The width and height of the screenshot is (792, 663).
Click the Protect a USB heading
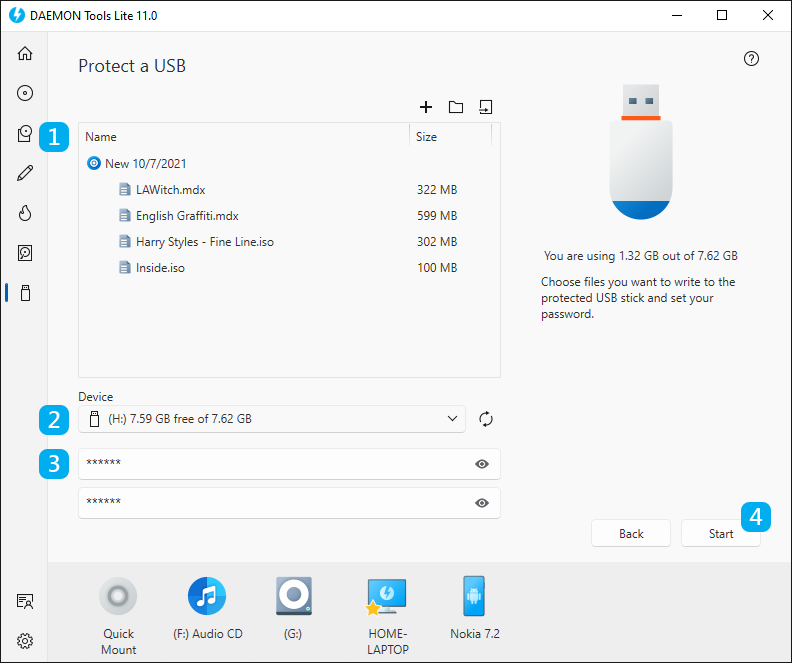tap(132, 66)
